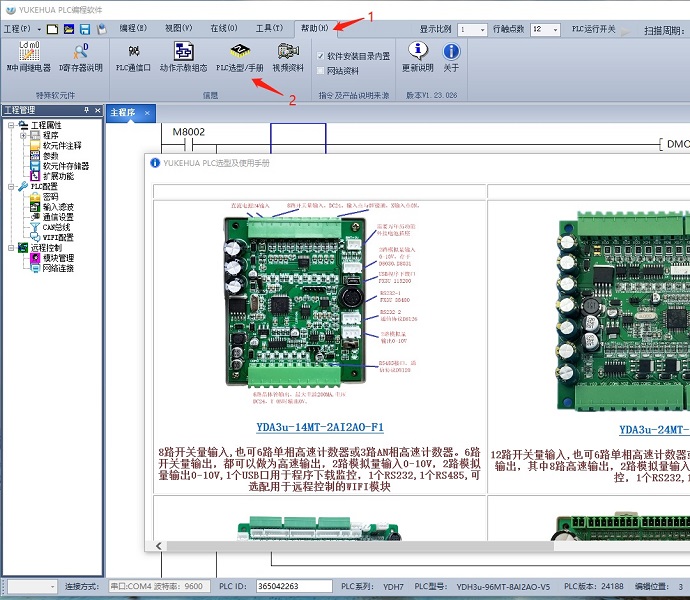Close the 工程管理 panel
The height and width of the screenshot is (600, 690).
click(98, 110)
